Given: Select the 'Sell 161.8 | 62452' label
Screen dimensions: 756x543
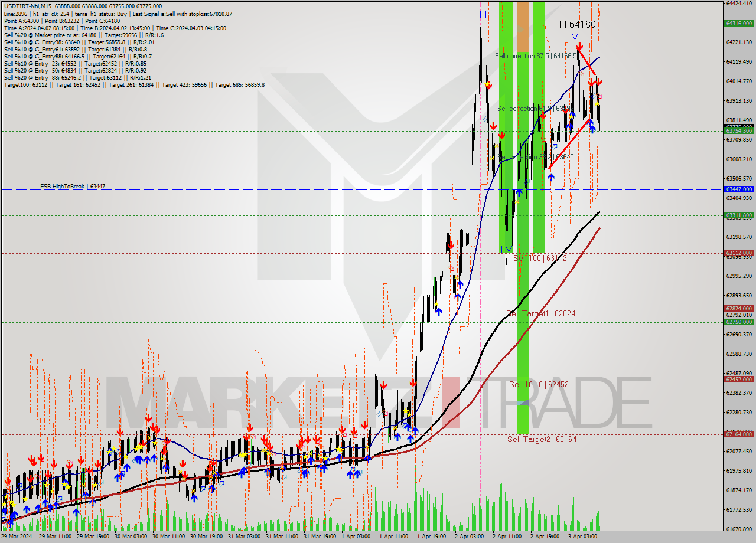Looking at the screenshot, I should (x=539, y=384).
